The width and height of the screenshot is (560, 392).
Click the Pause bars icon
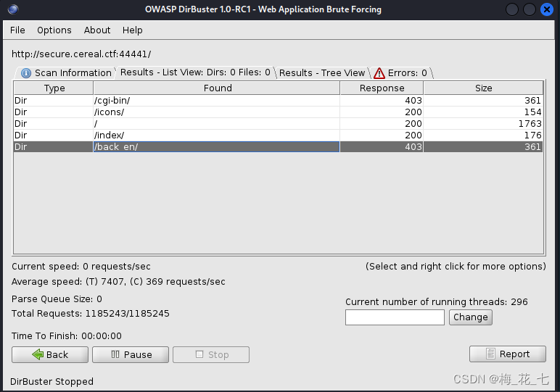(115, 354)
